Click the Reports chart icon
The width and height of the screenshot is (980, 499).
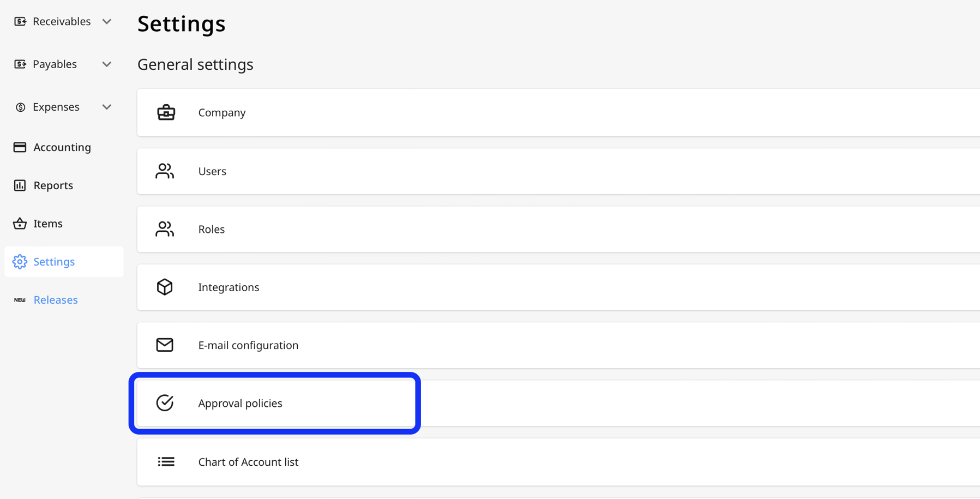pyautogui.click(x=20, y=185)
